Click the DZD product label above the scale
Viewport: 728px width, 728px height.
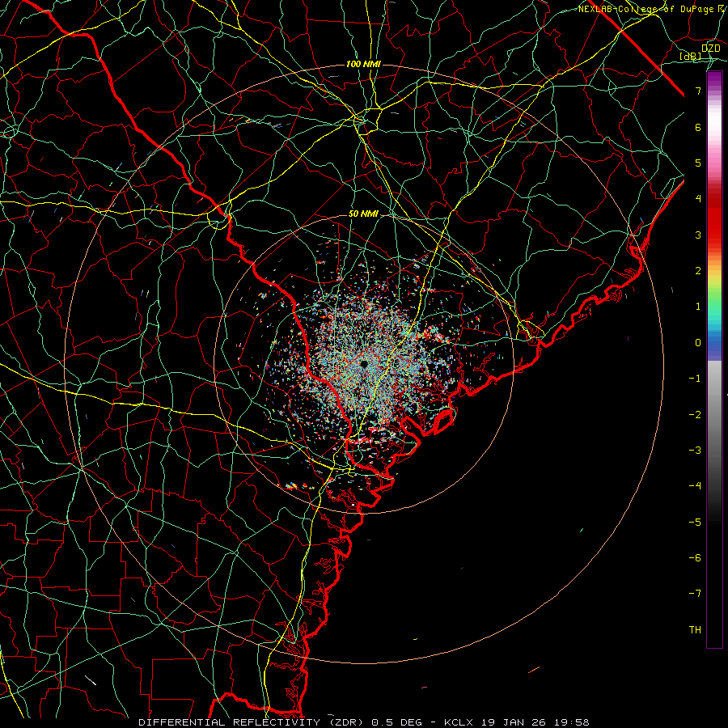pos(711,49)
